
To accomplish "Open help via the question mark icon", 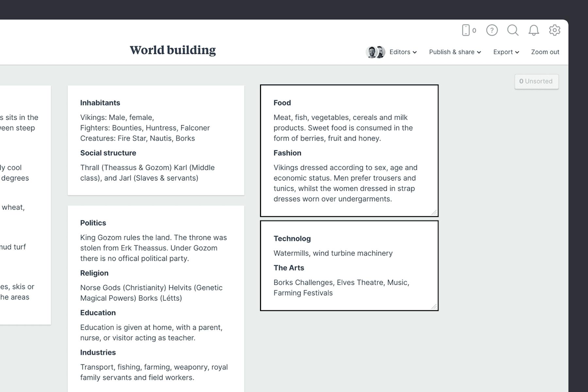I will (x=492, y=30).
